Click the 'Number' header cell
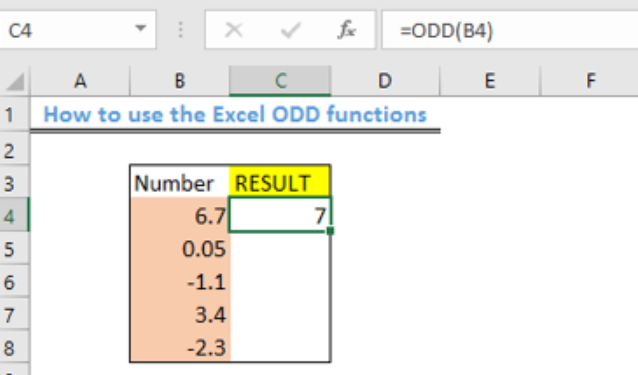The image size is (638, 375). tap(179, 182)
